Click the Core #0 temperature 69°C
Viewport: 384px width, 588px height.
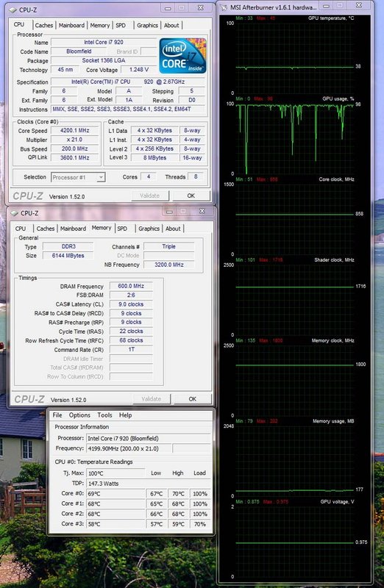click(x=115, y=493)
